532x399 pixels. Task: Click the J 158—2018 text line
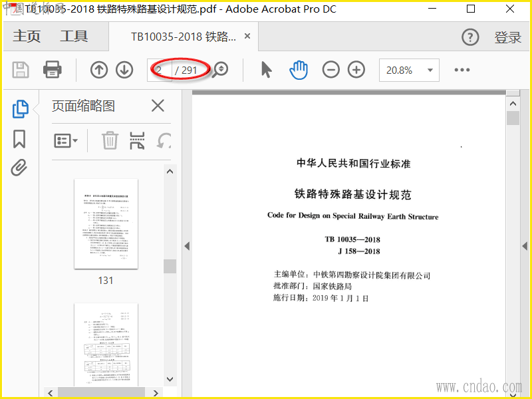[359, 251]
